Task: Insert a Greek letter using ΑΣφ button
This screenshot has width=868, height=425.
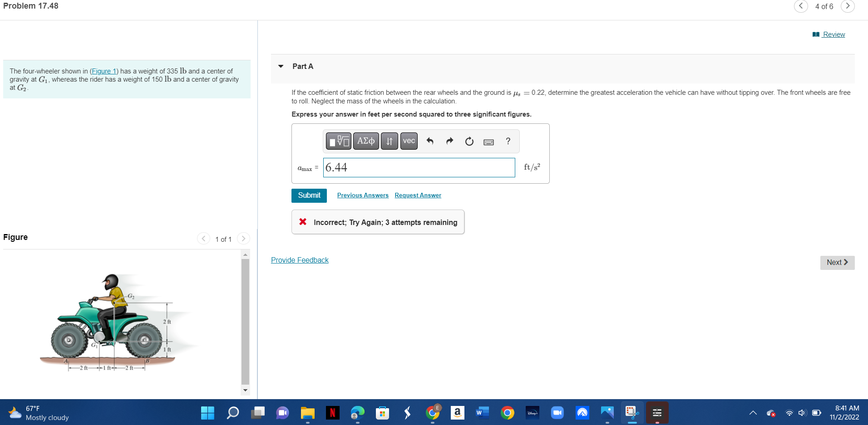Action: [366, 141]
